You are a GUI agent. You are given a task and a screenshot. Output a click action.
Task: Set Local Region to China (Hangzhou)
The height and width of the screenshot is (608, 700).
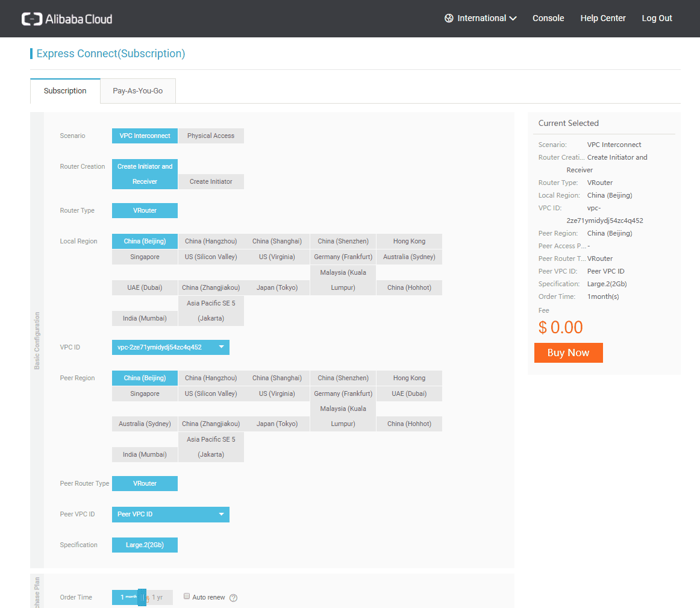211,242
